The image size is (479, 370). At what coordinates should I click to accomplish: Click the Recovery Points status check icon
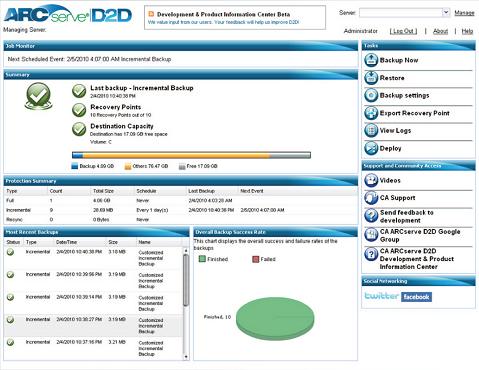tap(79, 110)
